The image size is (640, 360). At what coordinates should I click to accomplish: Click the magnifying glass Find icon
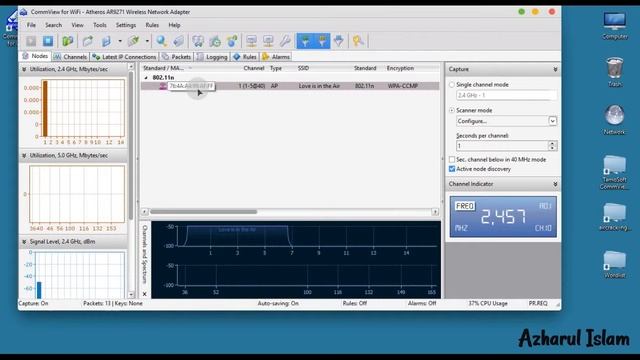(x=162, y=41)
